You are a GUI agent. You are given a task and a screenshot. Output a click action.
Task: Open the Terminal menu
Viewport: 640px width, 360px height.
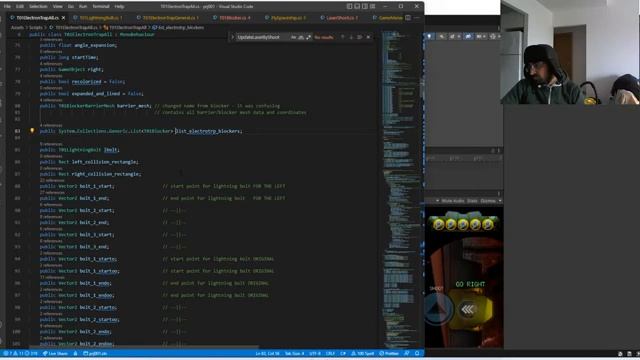[x=101, y=7]
